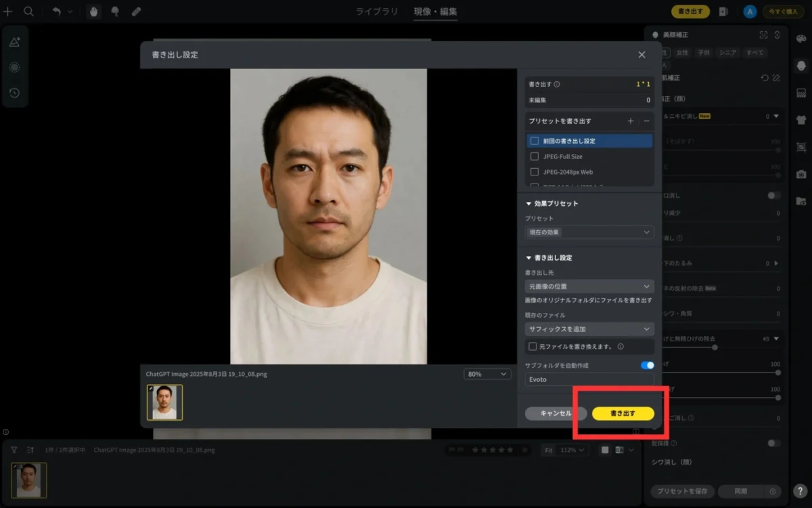The width and height of the screenshot is (812, 508).
Task: Select the portrait thumbnail in the bottom filmstrip
Action: coord(29,480)
